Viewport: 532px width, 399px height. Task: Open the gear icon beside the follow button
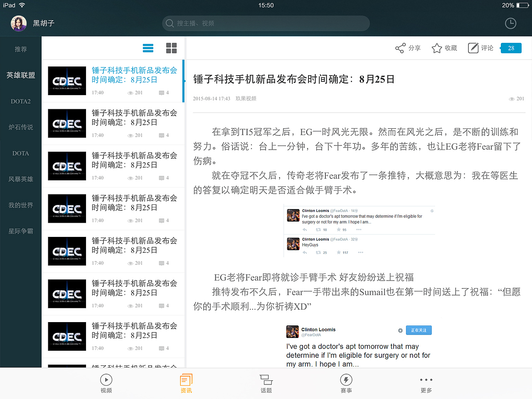click(x=400, y=330)
